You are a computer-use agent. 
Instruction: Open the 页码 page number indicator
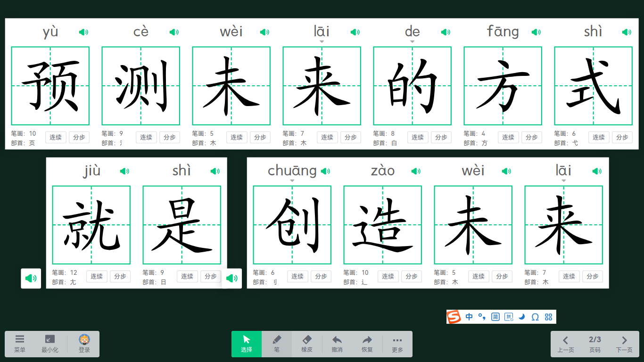click(x=595, y=344)
